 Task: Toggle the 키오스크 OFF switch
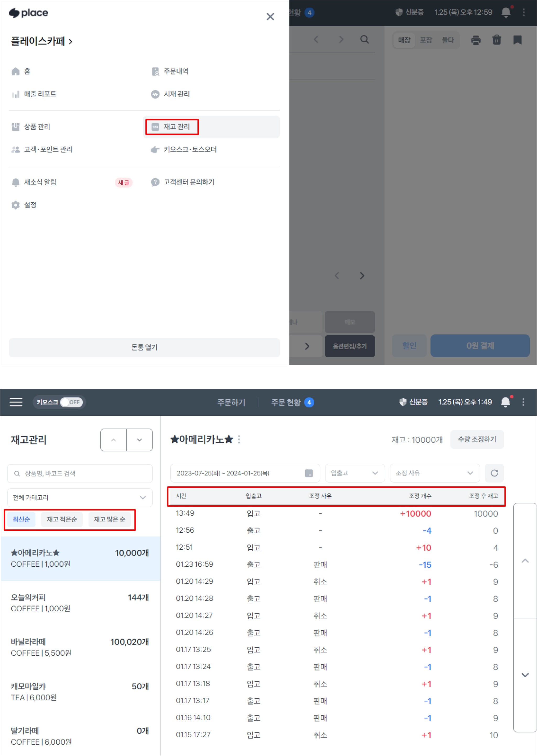(x=71, y=402)
